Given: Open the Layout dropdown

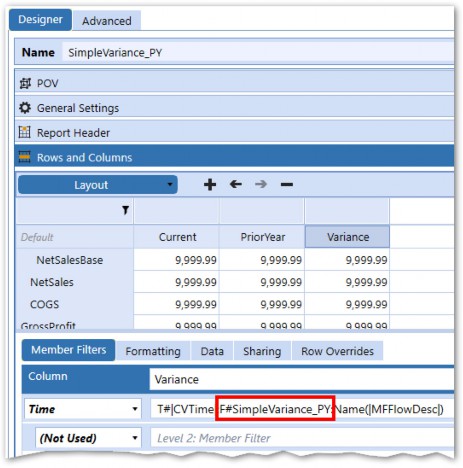Looking at the screenshot, I should 98,185.
